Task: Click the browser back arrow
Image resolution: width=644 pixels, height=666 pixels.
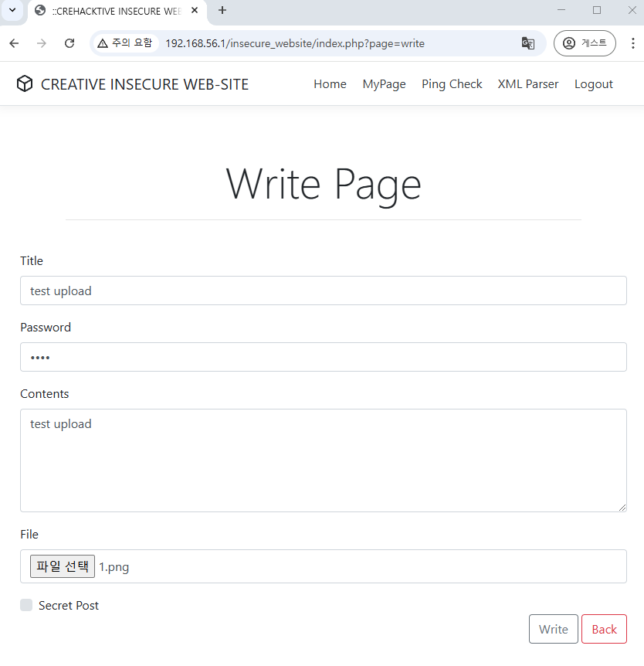Action: 14,43
